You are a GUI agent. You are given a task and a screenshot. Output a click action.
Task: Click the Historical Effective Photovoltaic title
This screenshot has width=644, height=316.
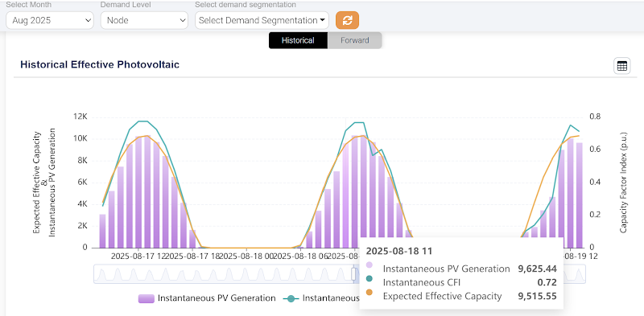[x=100, y=64]
